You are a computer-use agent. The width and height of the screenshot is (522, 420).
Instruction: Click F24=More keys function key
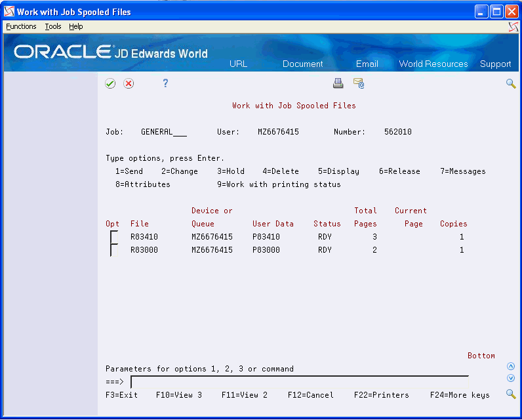point(460,395)
